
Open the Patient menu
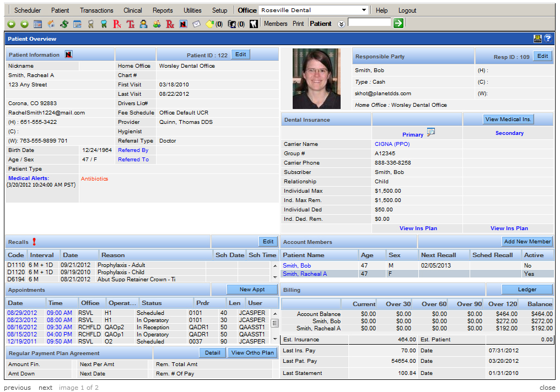[x=60, y=10]
